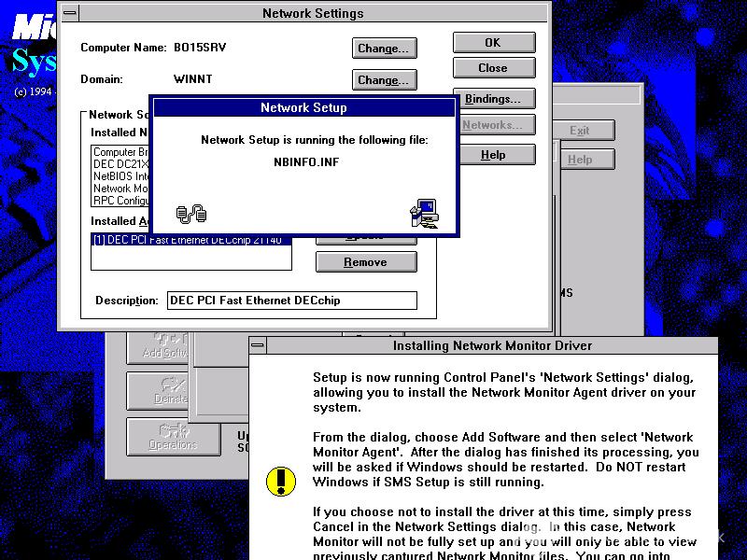Click the Networks button

[x=496, y=125]
